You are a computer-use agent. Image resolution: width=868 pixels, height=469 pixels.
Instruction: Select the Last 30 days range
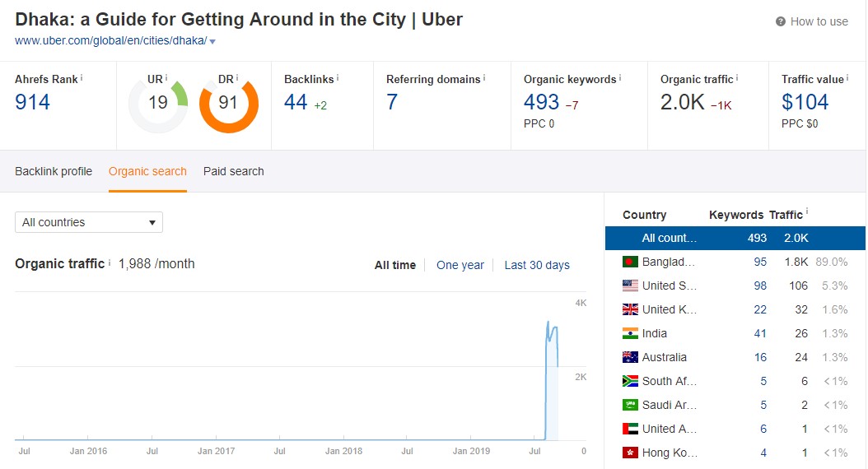[537, 266]
